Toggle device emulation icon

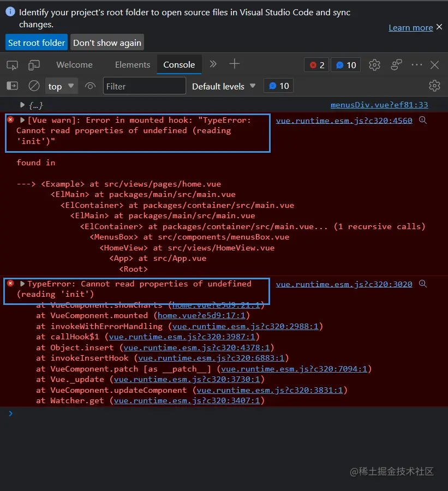[34, 65]
